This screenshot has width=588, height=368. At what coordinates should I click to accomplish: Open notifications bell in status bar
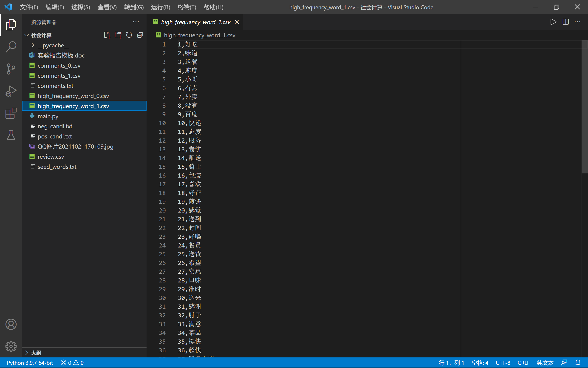[x=578, y=363]
